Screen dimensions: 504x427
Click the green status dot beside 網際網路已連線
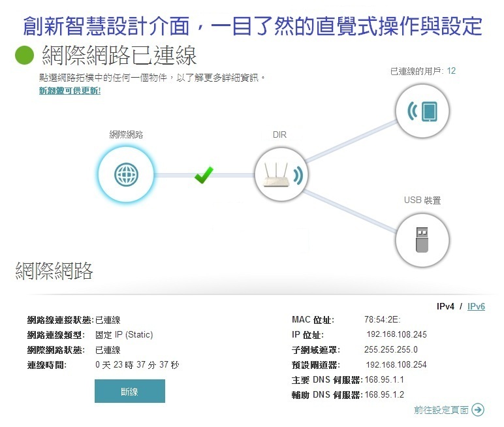click(x=24, y=56)
